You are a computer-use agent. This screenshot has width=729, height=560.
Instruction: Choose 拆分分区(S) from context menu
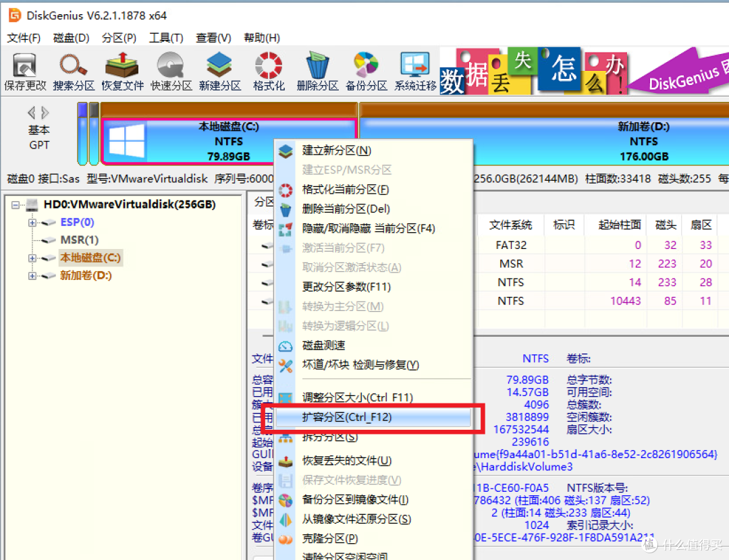click(x=373, y=437)
